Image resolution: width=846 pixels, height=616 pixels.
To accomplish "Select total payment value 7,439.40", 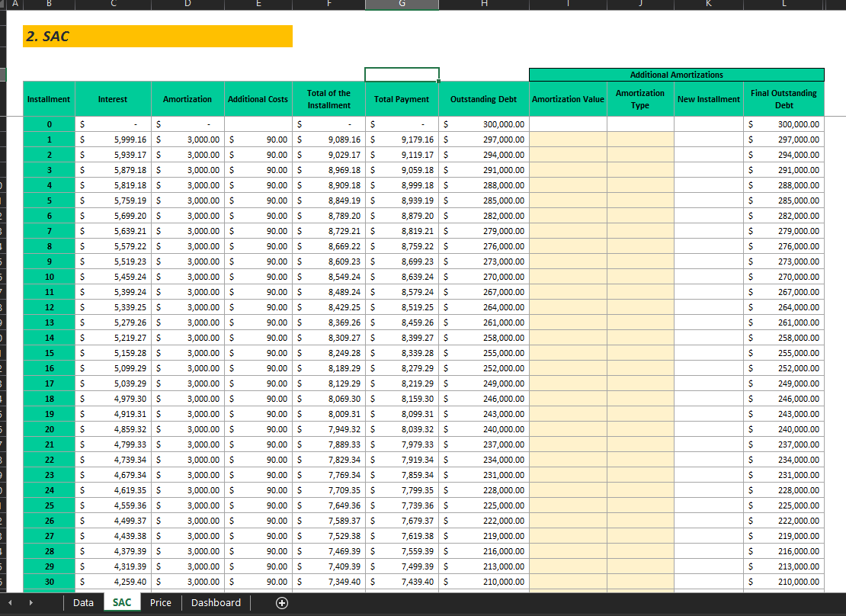I will [402, 582].
